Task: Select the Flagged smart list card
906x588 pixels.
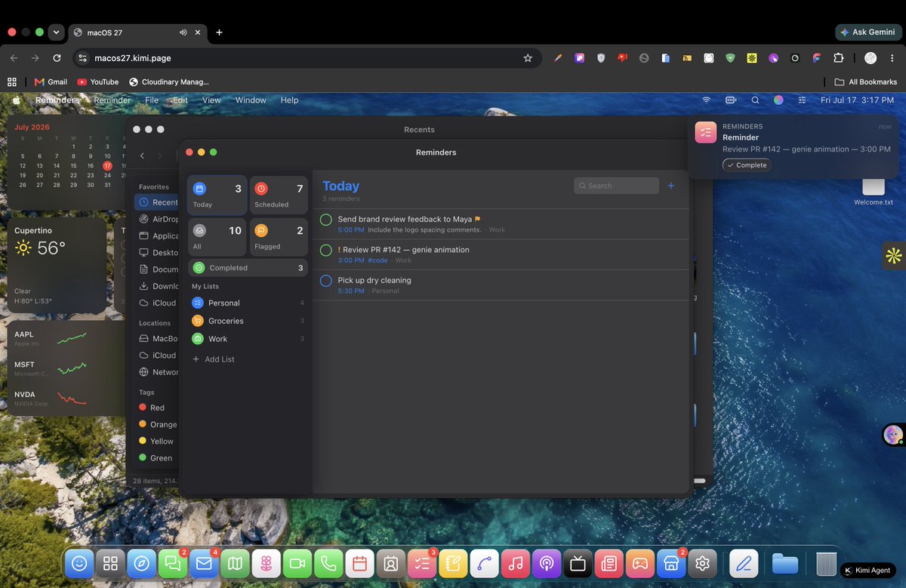Action: 279,237
